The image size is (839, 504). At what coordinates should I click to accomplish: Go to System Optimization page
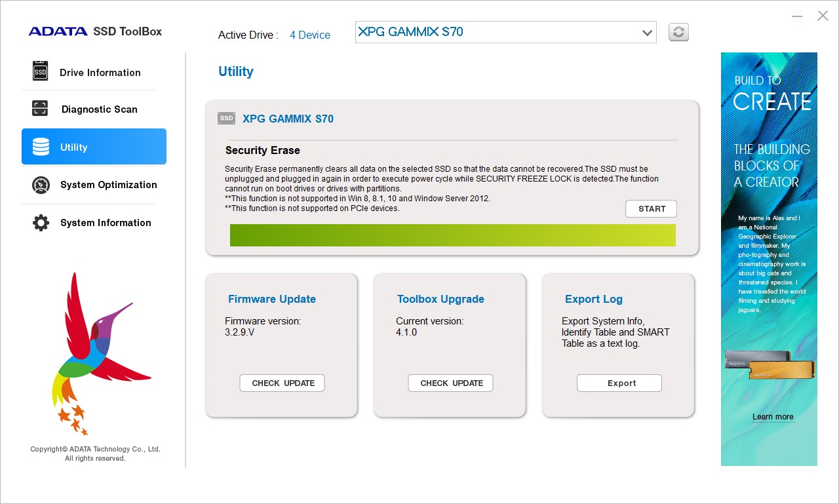point(109,185)
